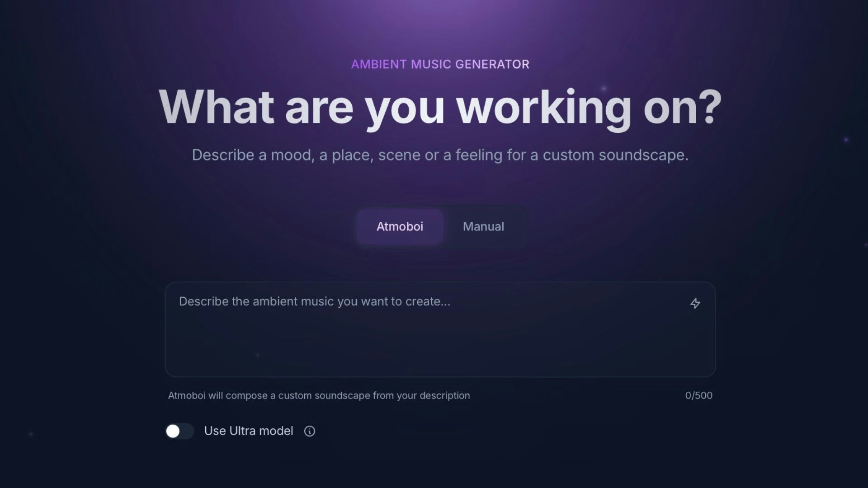The height and width of the screenshot is (488, 868).
Task: Switch to the Atmoboi tab
Action: (400, 226)
